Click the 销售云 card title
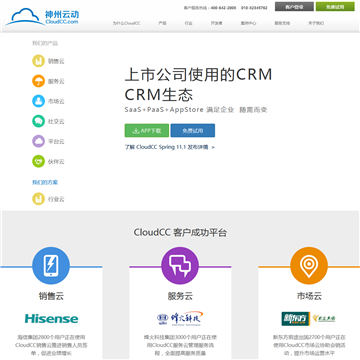 (51, 296)
